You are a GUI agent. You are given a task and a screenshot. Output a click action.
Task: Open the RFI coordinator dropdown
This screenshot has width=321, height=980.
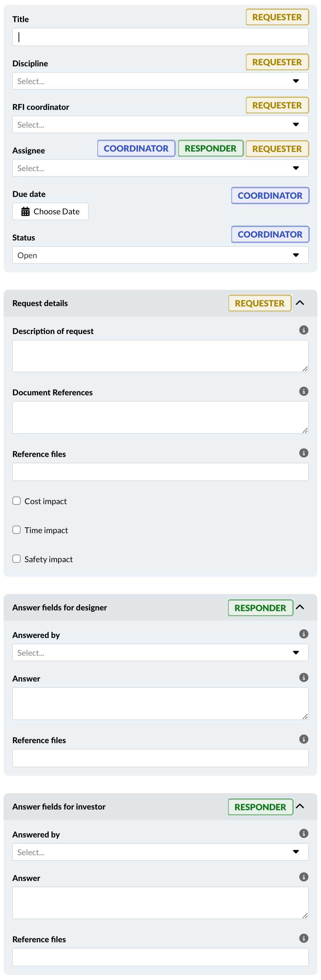tap(160, 124)
